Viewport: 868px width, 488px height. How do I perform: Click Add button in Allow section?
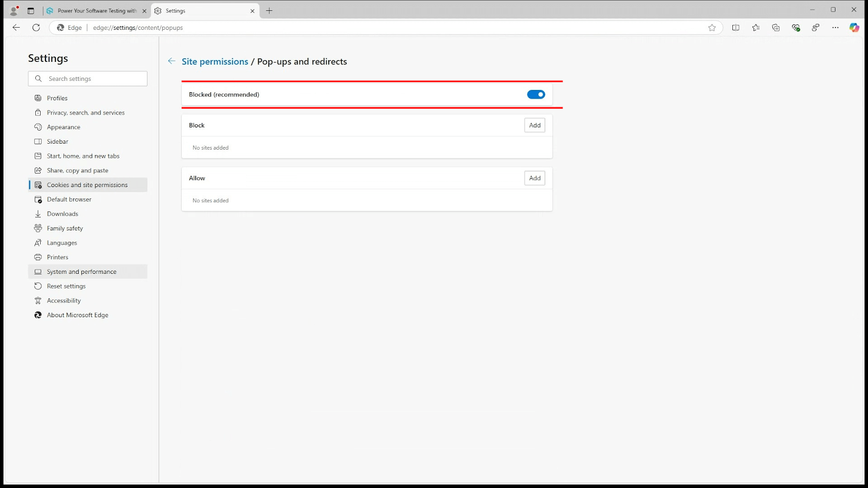tap(534, 178)
